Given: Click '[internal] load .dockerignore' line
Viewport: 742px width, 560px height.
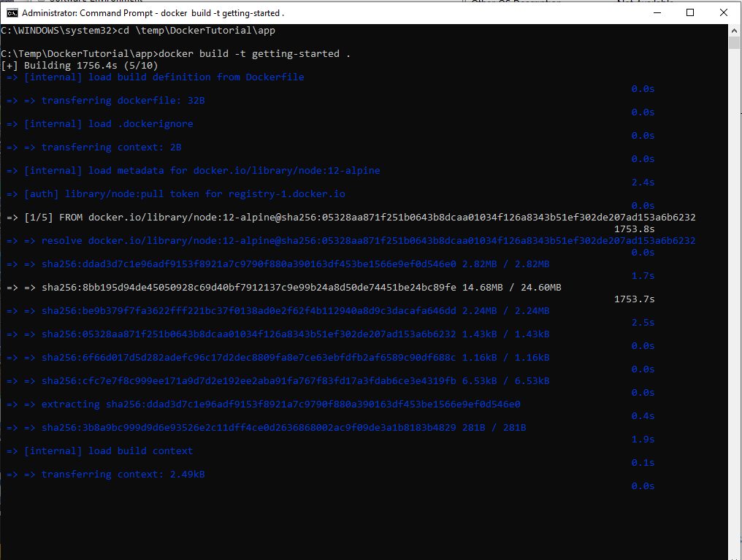Looking at the screenshot, I should 100,124.
